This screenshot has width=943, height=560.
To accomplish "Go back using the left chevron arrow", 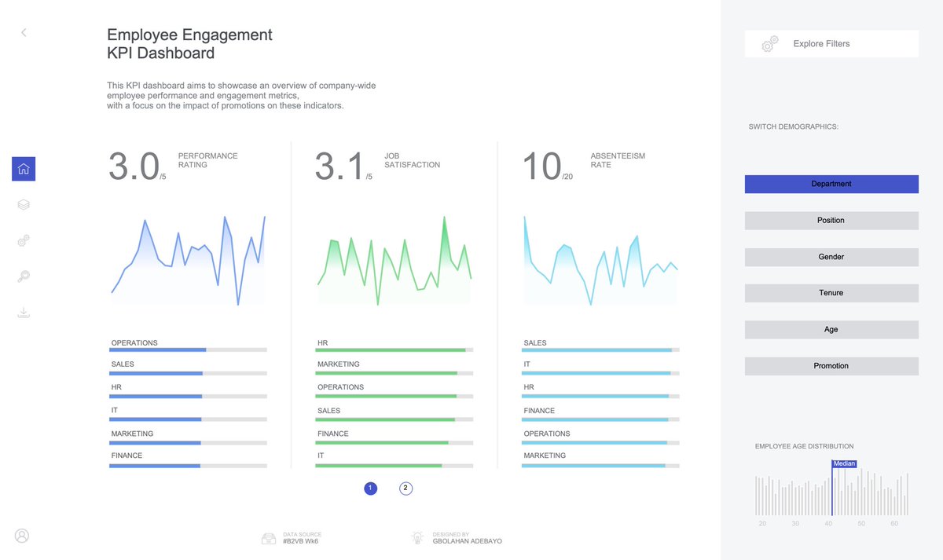I will pos(24,32).
